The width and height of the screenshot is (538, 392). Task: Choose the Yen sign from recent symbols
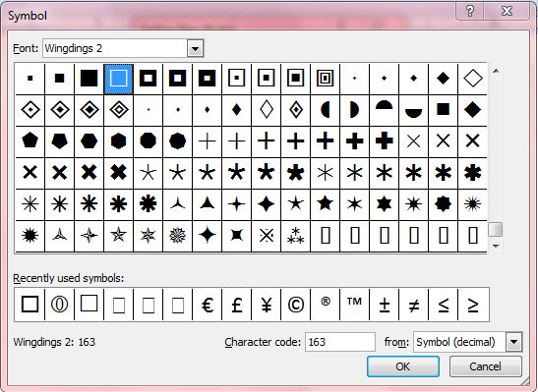tap(266, 305)
